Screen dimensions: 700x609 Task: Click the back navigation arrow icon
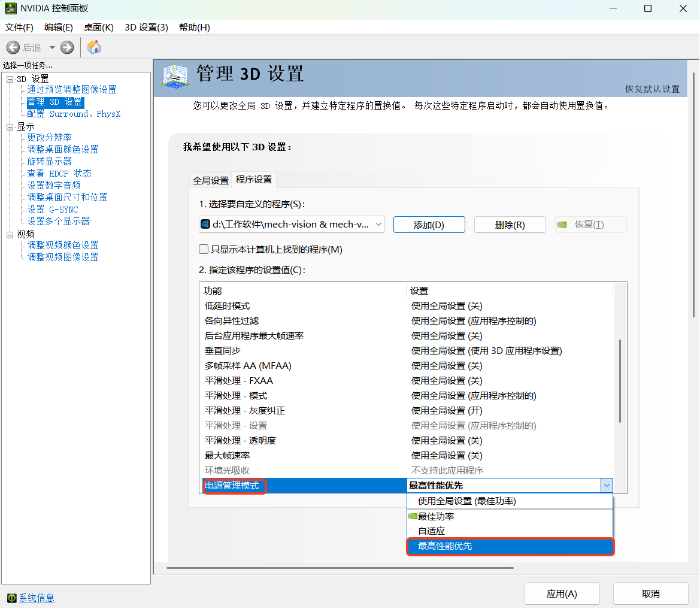(x=13, y=47)
